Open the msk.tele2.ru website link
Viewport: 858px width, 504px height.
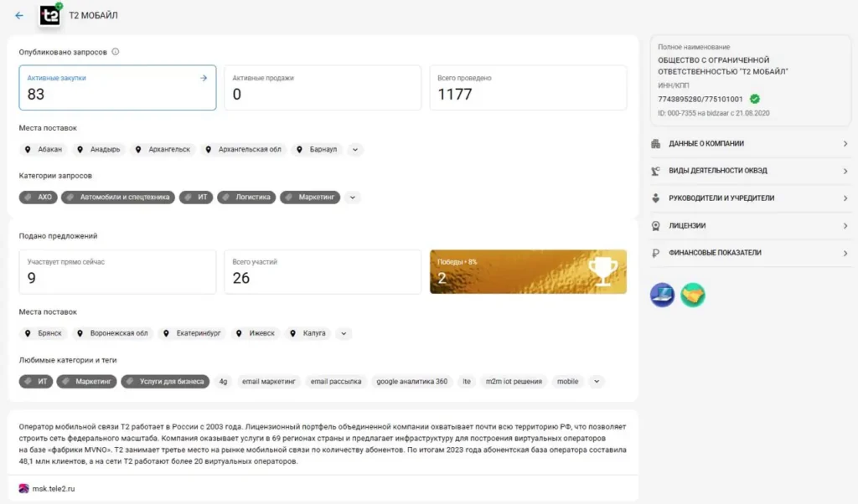click(x=54, y=488)
